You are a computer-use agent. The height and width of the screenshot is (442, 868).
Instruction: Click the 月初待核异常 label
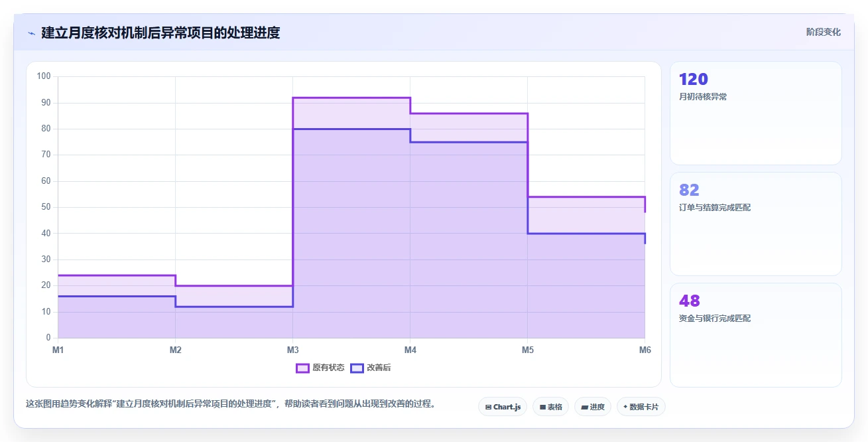click(703, 97)
